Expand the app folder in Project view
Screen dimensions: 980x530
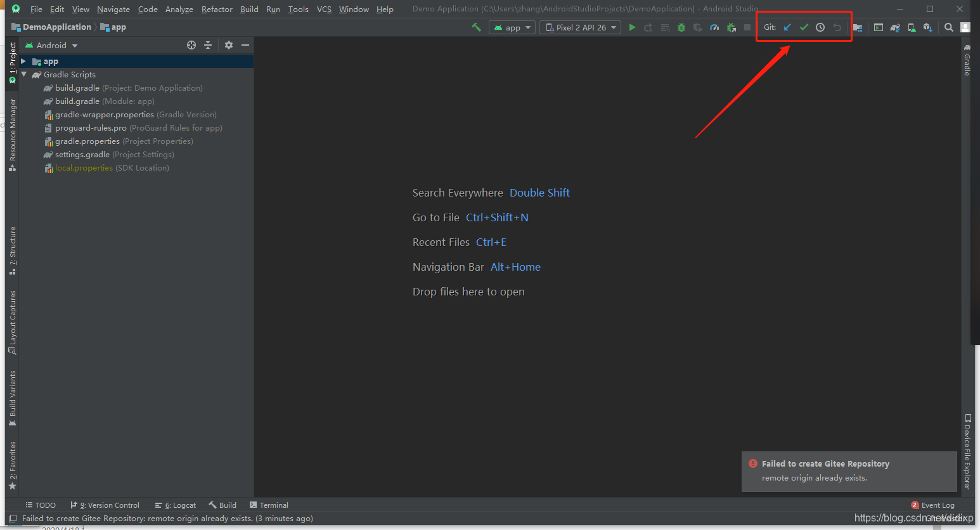(x=23, y=61)
